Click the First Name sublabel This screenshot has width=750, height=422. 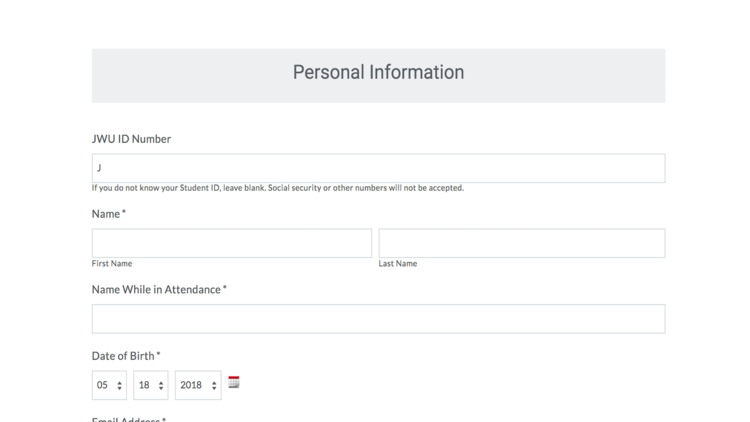(112, 264)
